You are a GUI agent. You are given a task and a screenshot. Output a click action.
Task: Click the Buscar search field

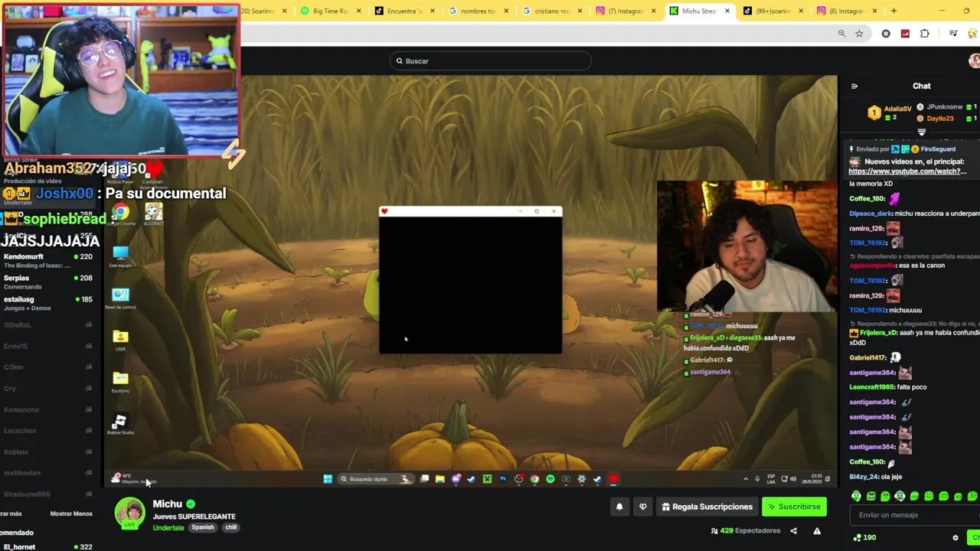pos(490,61)
